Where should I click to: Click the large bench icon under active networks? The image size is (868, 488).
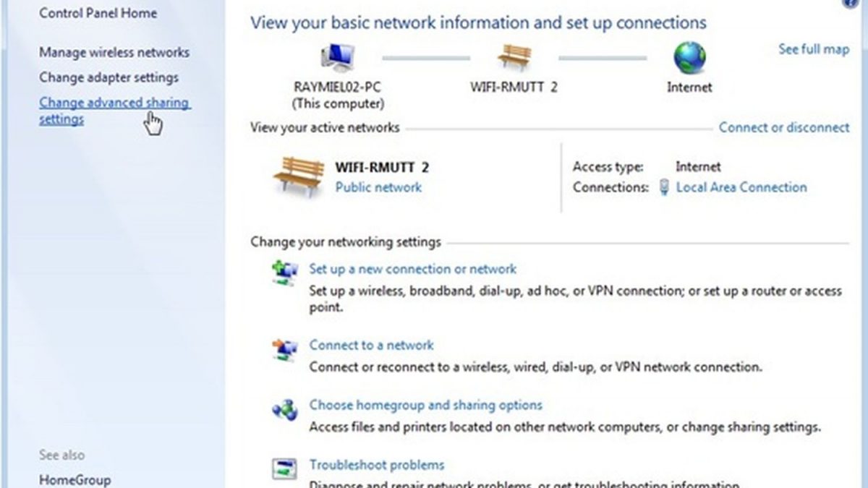click(x=299, y=175)
